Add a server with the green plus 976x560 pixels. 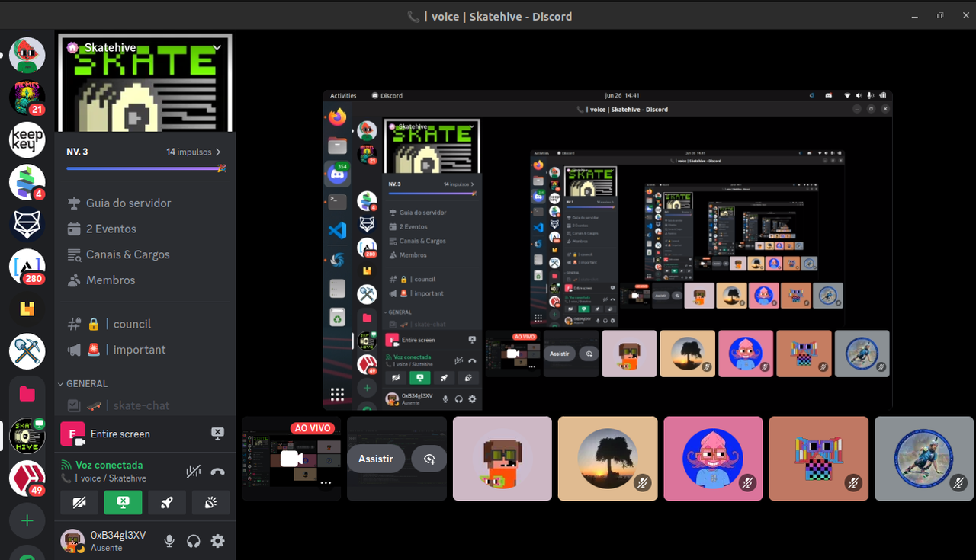(27, 521)
